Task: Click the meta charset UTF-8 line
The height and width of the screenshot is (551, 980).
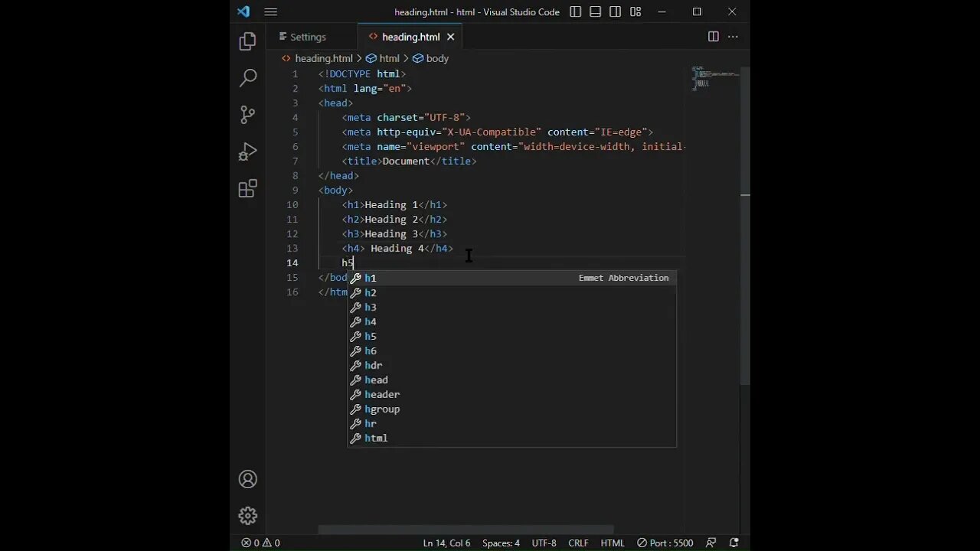Action: point(407,117)
